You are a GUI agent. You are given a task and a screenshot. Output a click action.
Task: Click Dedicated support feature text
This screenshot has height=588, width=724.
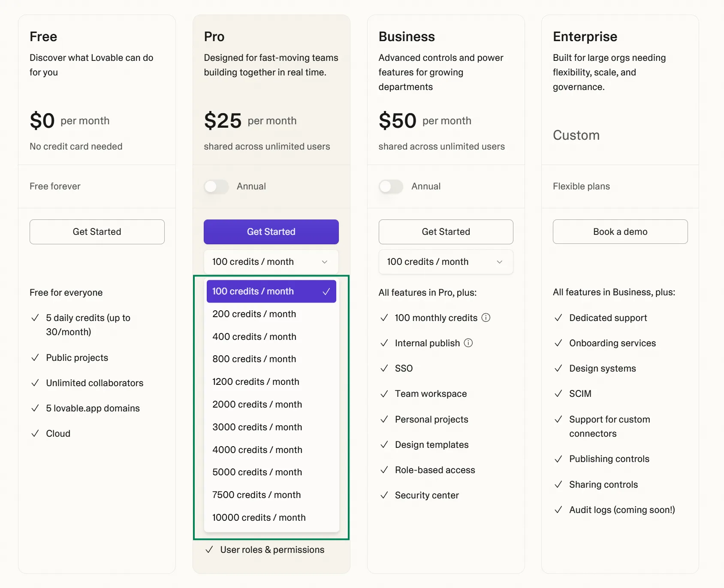608,318
